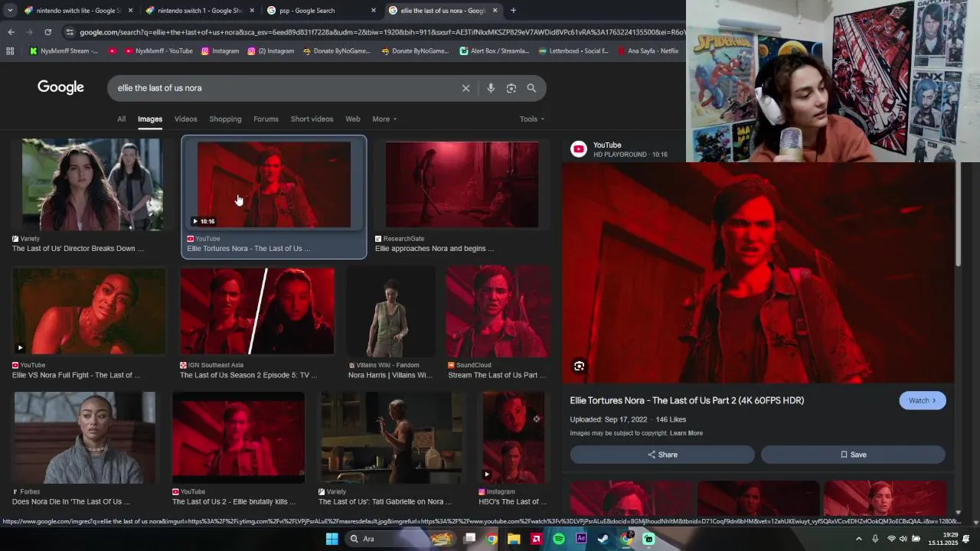
Task: Click the Wi-Fi icon in the system tray
Action: click(891, 539)
